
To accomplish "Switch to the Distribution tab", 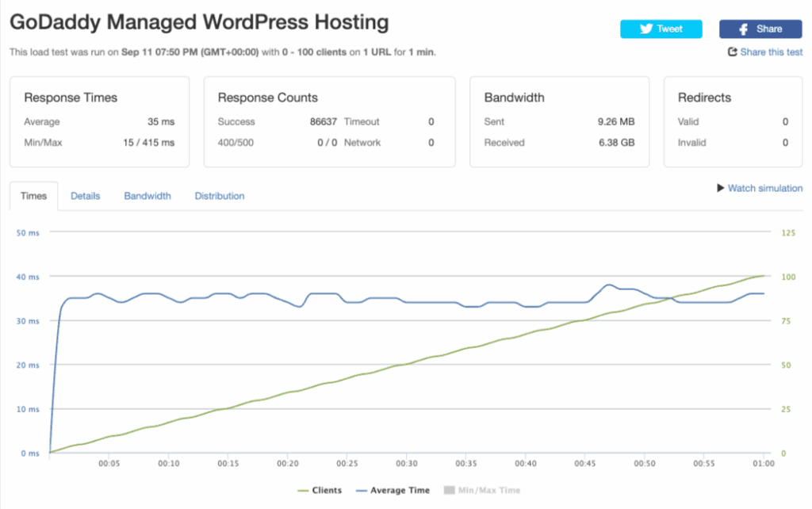I will coord(220,196).
